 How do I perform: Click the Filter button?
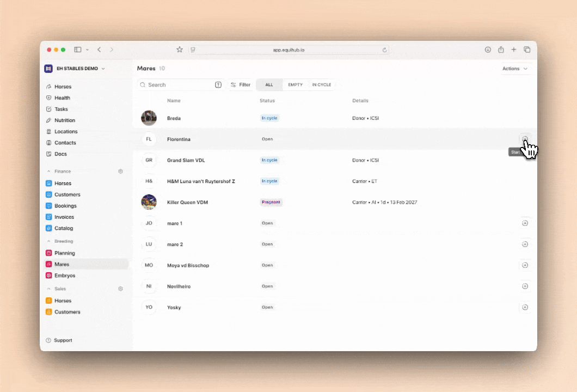point(240,85)
